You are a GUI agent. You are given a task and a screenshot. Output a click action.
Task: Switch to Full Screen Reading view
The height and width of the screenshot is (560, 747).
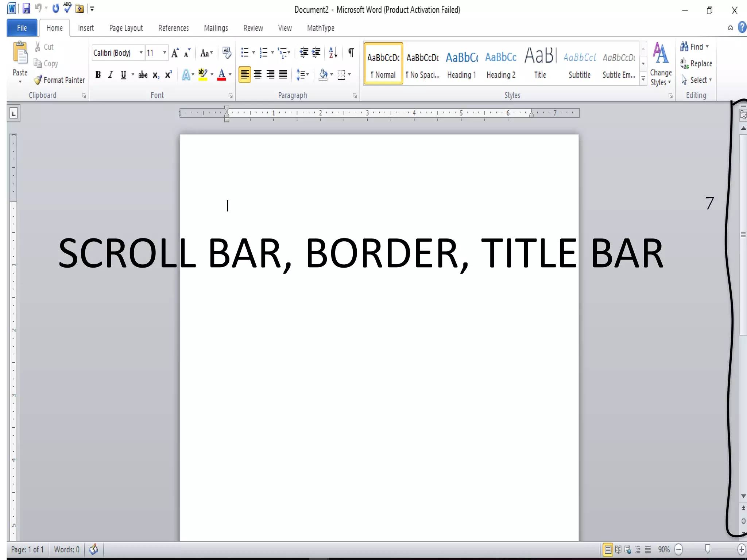618,549
